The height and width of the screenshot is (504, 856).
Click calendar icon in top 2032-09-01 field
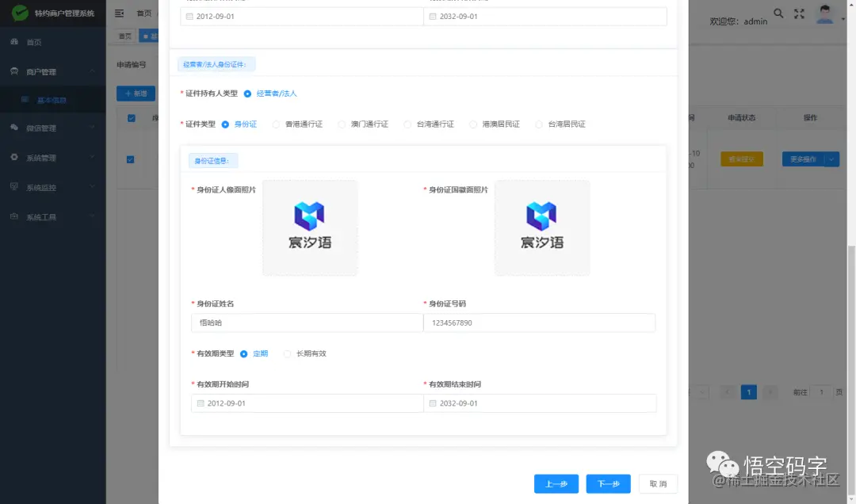coord(433,17)
